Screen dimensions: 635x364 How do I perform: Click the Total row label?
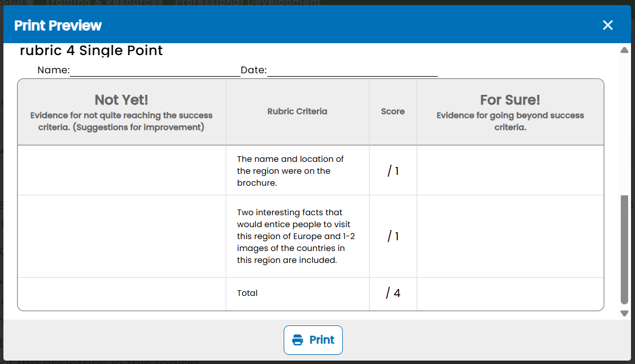(247, 293)
